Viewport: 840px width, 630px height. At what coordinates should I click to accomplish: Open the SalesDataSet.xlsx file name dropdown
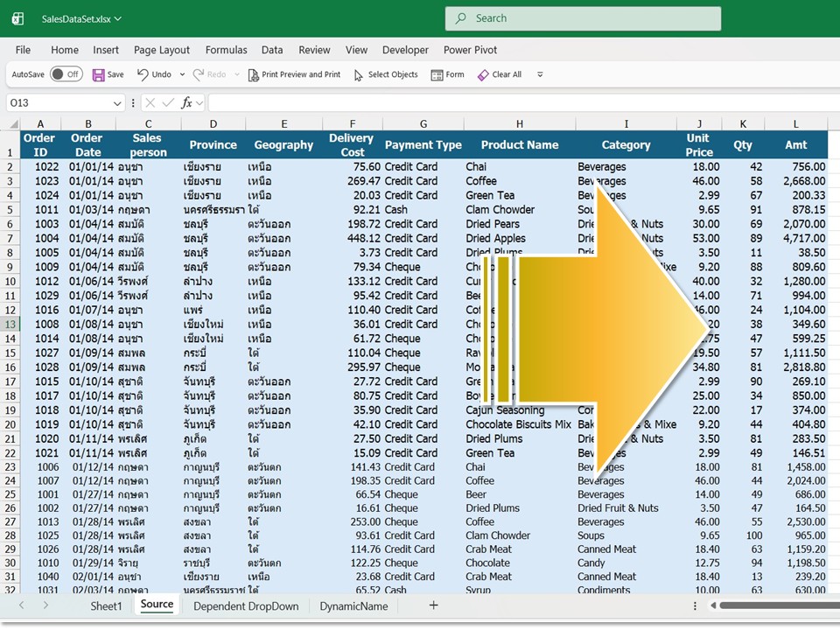click(81, 18)
